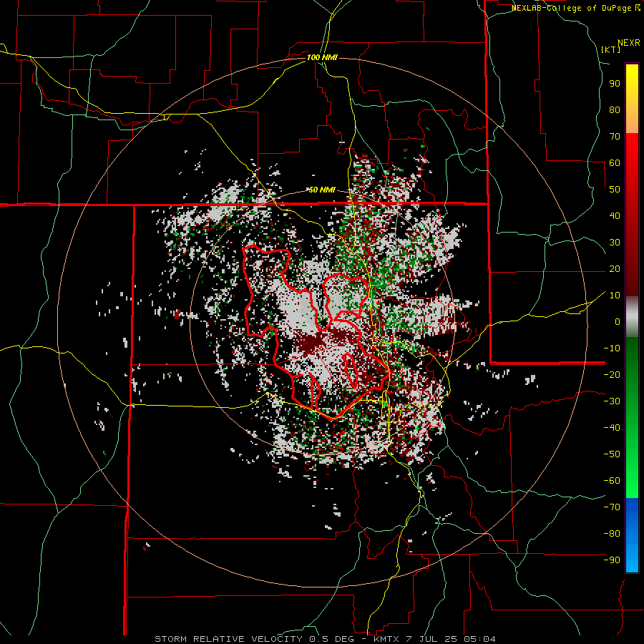This screenshot has width=644, height=644.
Task: Click the 60 value on velocity scale
Action: [615, 163]
